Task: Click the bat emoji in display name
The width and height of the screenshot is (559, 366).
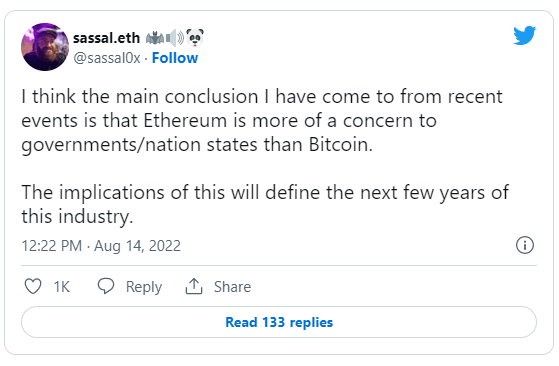Action: coord(155,38)
